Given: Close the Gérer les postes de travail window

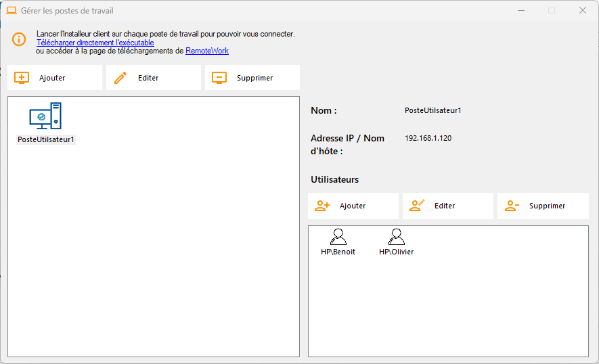Looking at the screenshot, I should [x=582, y=10].
